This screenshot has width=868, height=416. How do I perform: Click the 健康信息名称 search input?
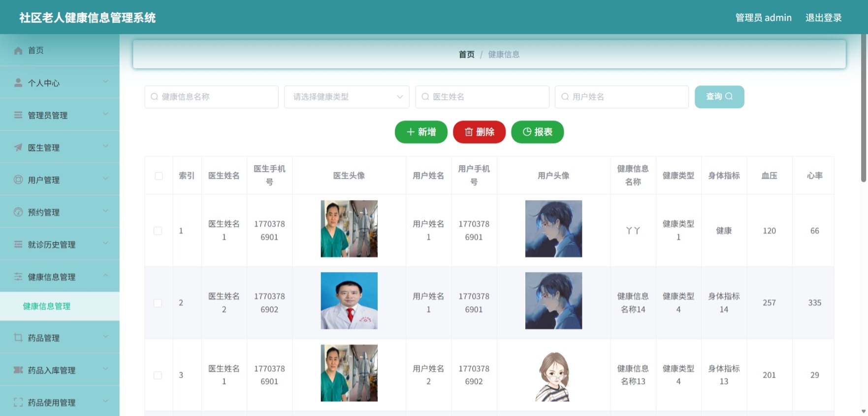[x=212, y=97]
